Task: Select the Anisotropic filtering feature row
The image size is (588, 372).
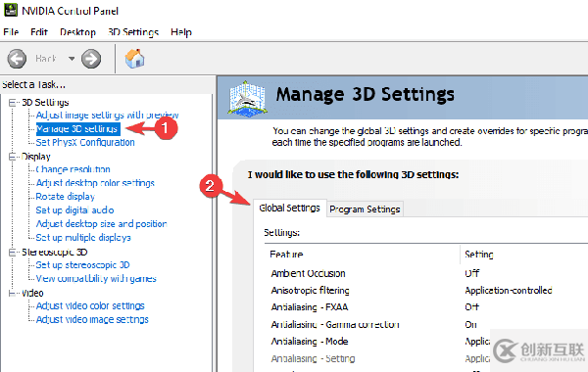Action: click(x=310, y=291)
